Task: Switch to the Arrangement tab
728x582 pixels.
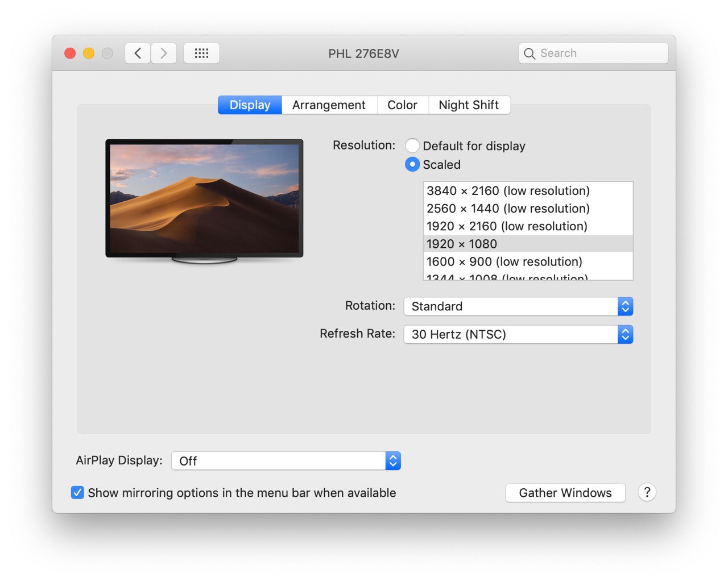Action: 329,105
